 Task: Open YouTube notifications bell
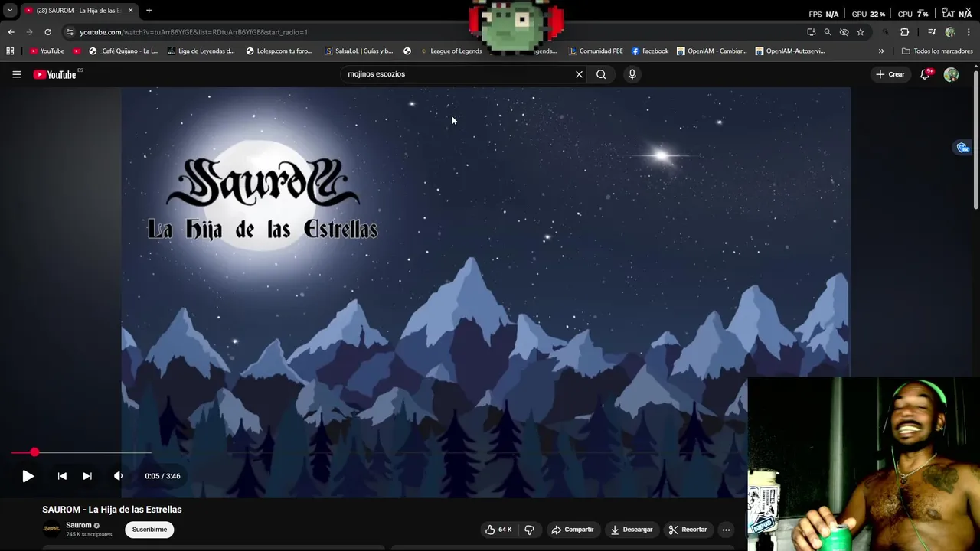(925, 74)
